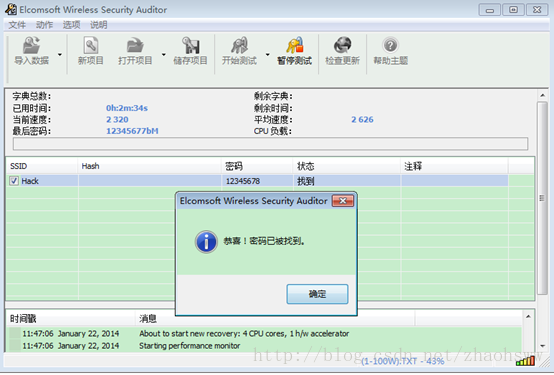The width and height of the screenshot is (554, 375).
Task: Maximize the main window
Action: (513, 10)
